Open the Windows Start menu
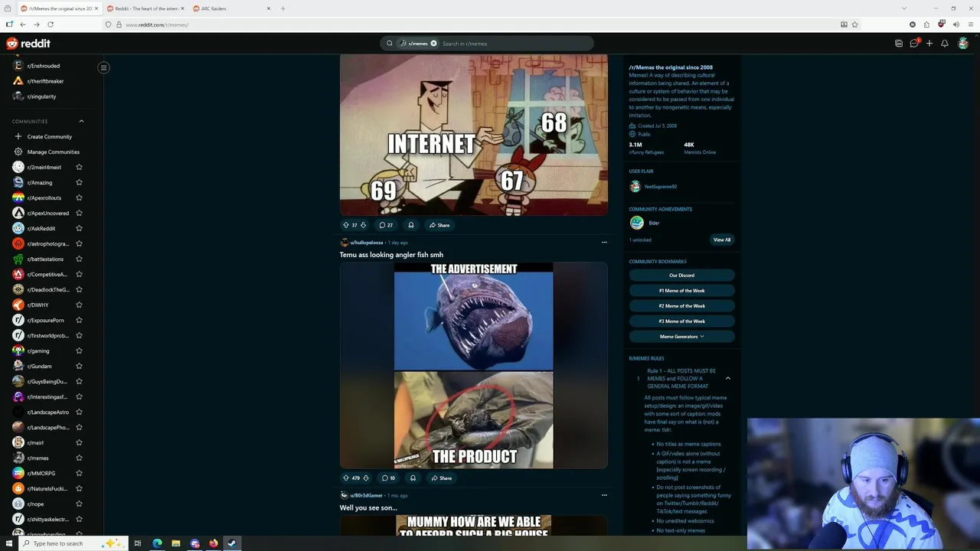 tap(8, 543)
